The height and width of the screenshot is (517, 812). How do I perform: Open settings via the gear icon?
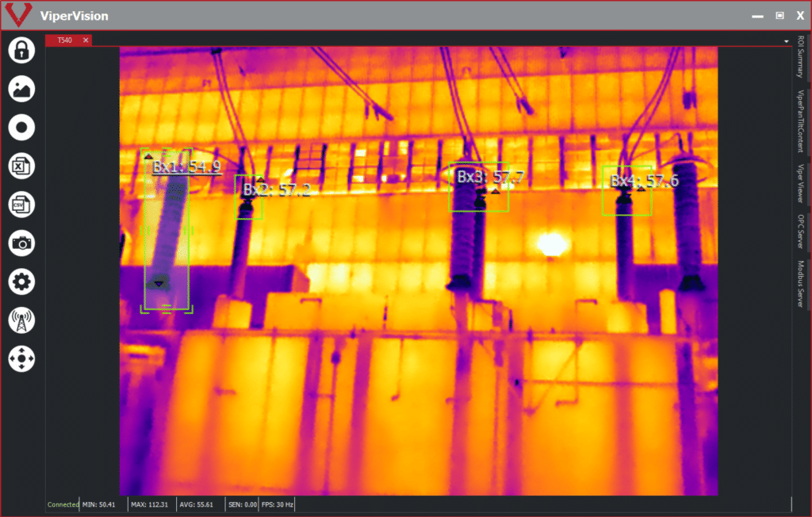[x=21, y=281]
